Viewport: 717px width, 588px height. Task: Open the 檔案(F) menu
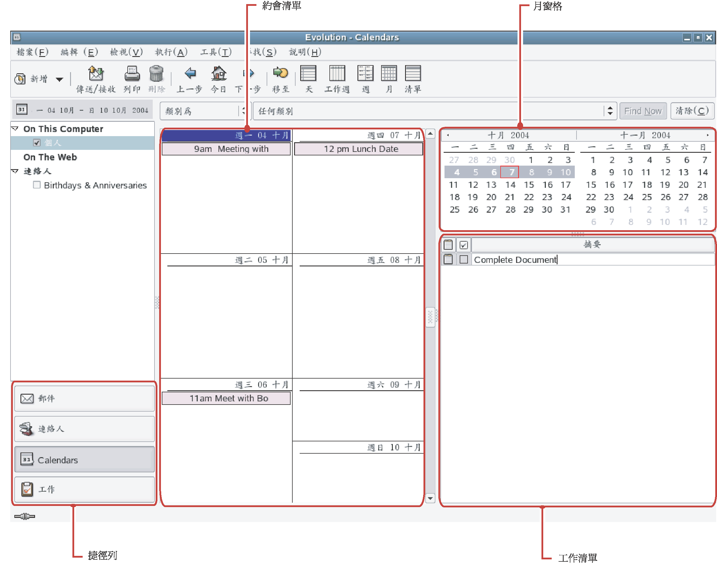[32, 52]
